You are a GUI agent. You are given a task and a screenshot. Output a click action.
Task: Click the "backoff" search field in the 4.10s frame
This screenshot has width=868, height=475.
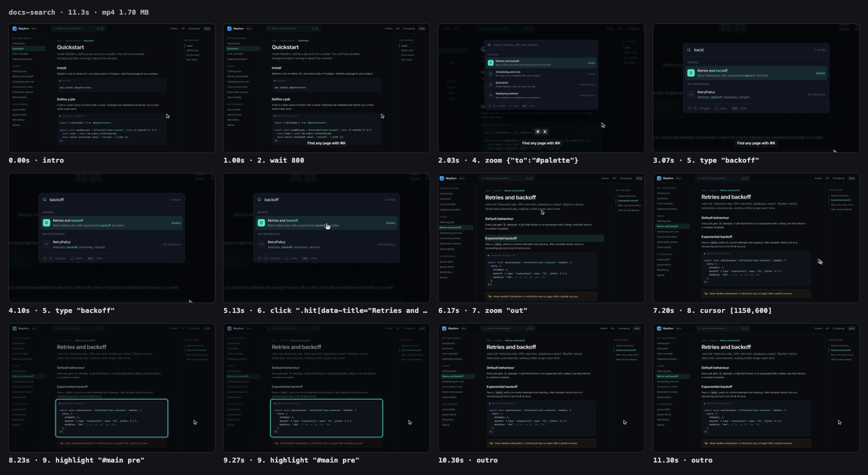[x=112, y=200]
